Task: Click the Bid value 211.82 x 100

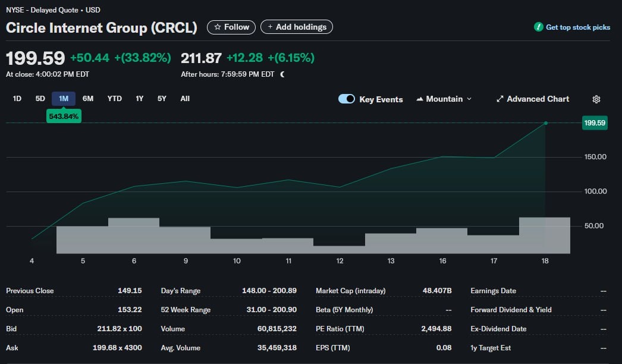Action: point(120,329)
